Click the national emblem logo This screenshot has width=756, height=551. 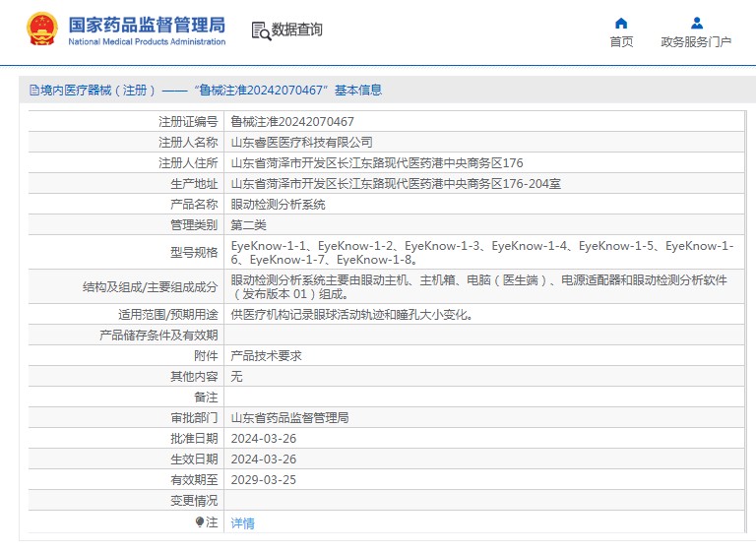tap(42, 30)
